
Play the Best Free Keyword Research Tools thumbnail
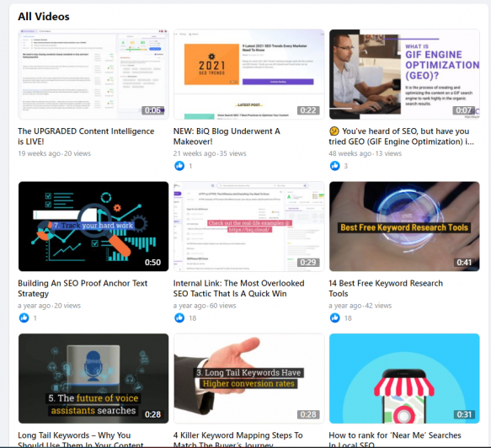(x=404, y=227)
